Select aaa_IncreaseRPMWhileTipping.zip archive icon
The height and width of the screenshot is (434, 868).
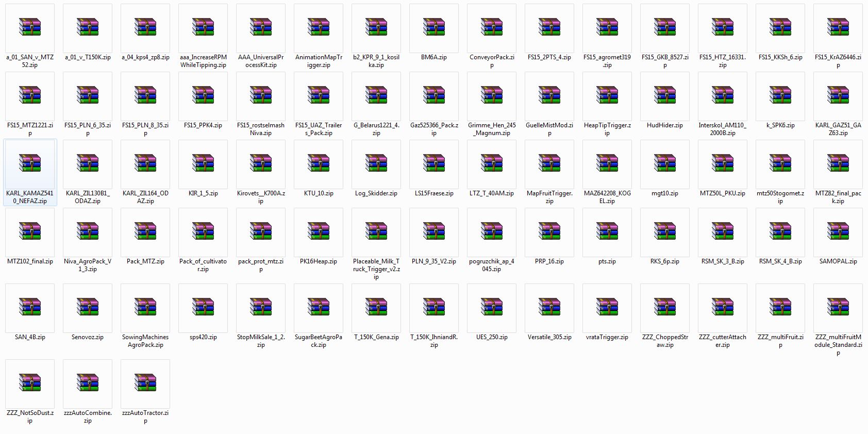[203, 27]
